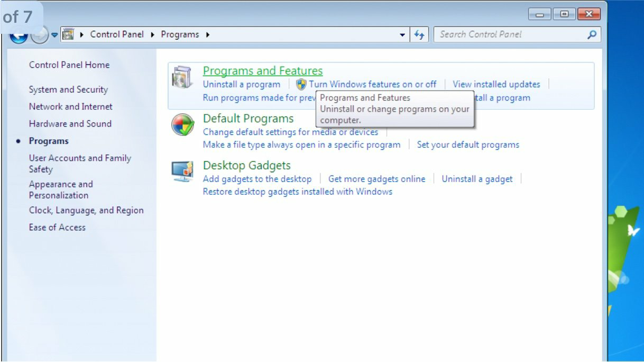Image resolution: width=644 pixels, height=362 pixels.
Task: Minimize the Control Panel window
Action: (540, 14)
